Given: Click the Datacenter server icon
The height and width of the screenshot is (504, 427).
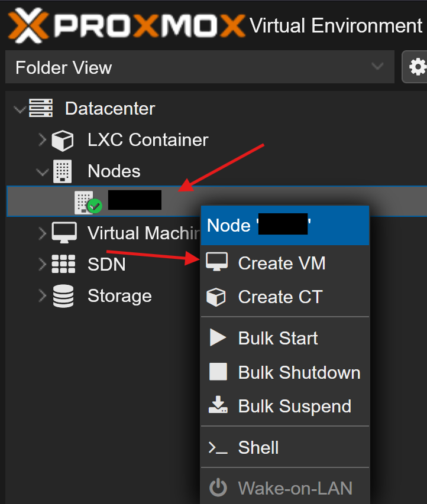Looking at the screenshot, I should 41,109.
